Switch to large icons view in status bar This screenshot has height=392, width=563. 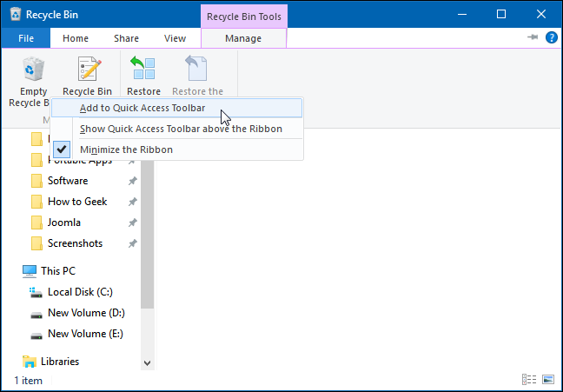pos(548,379)
